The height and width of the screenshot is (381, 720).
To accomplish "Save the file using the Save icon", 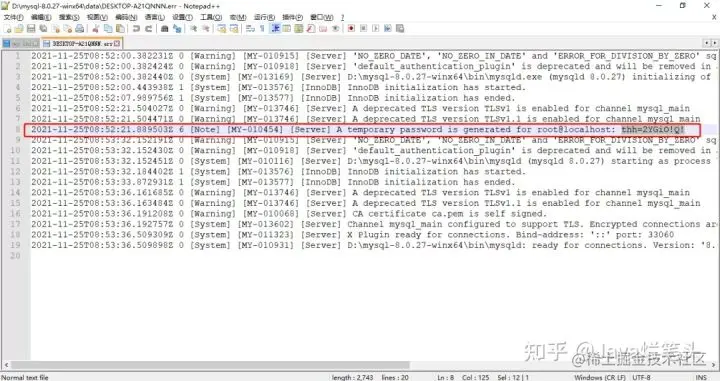I will tap(31, 28).
